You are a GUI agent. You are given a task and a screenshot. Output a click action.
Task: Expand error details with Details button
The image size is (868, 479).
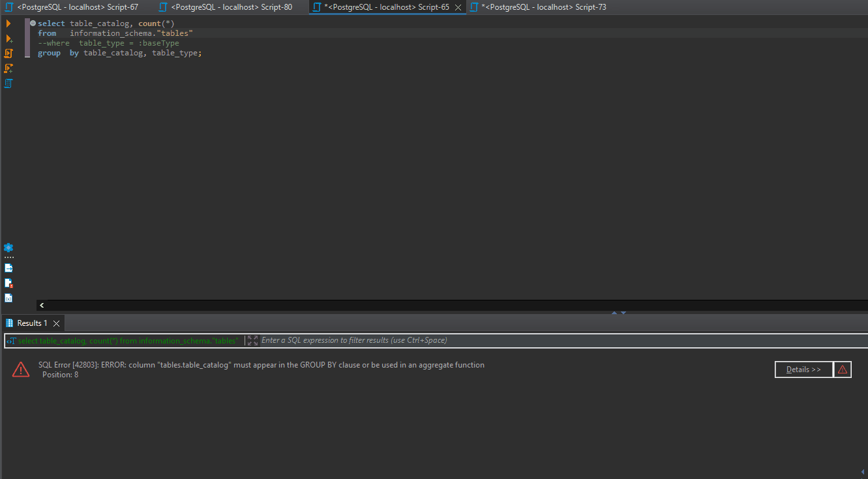(803, 369)
